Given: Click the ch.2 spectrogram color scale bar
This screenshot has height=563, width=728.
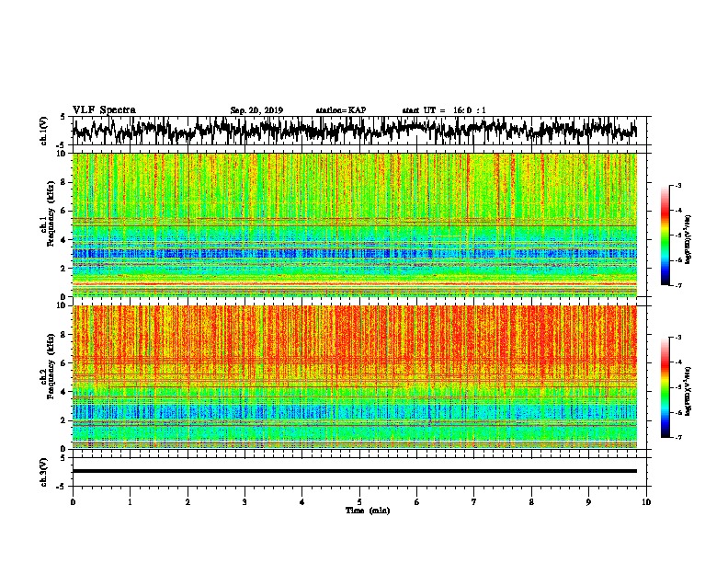Looking at the screenshot, I should coord(665,387).
